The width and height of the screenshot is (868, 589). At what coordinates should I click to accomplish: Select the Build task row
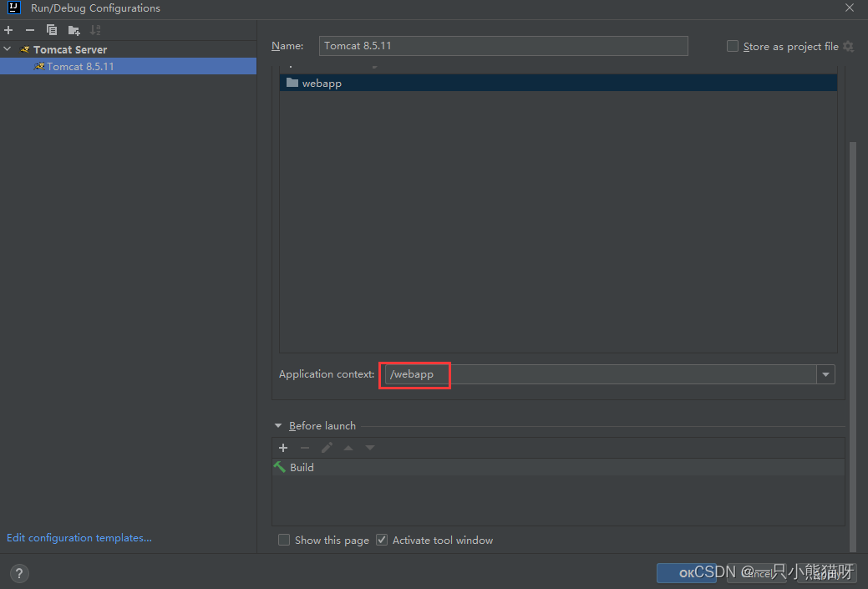coord(558,467)
